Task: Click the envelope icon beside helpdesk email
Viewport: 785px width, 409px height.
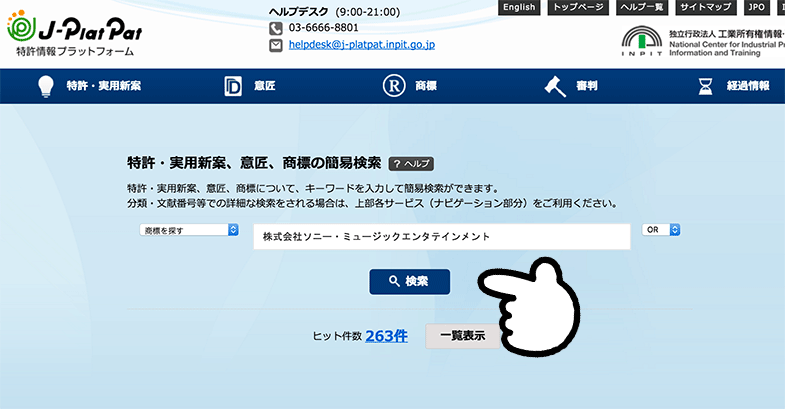Action: coord(276,45)
